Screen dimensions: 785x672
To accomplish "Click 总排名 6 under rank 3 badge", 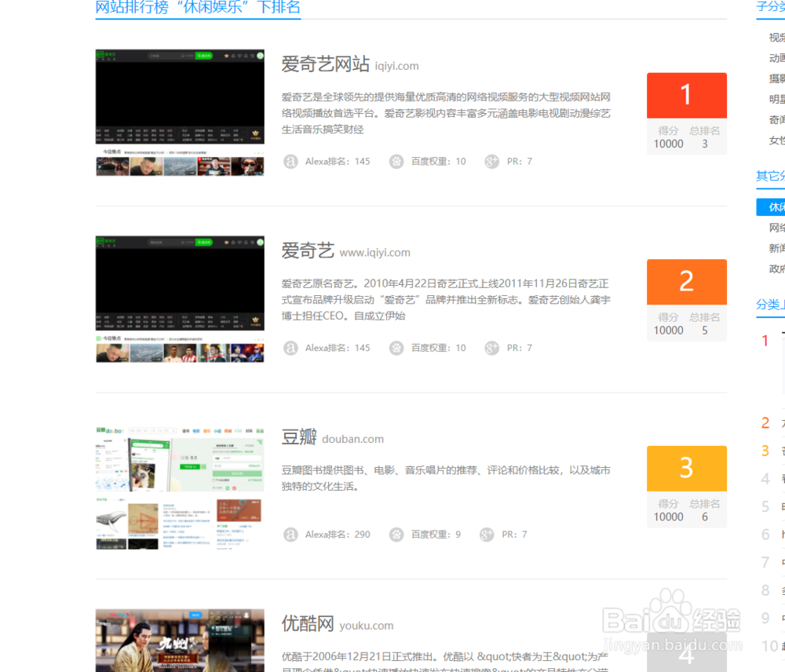I will coord(704,511).
